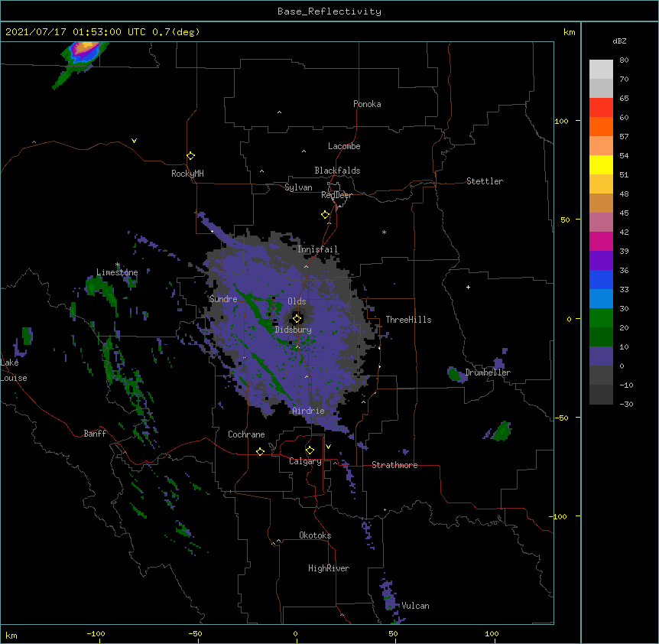Click the Ponoka city label
Image resolution: width=659 pixels, height=644 pixels.
(367, 104)
